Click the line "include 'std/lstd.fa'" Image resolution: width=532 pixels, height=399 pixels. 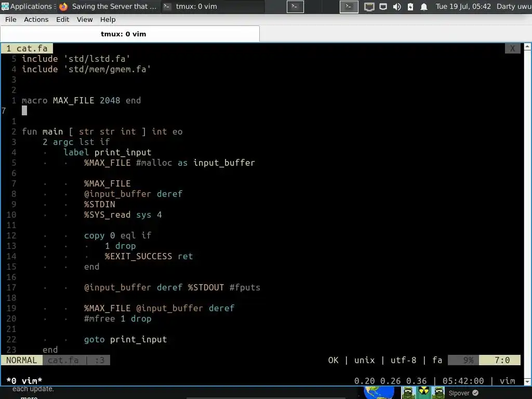76,59
